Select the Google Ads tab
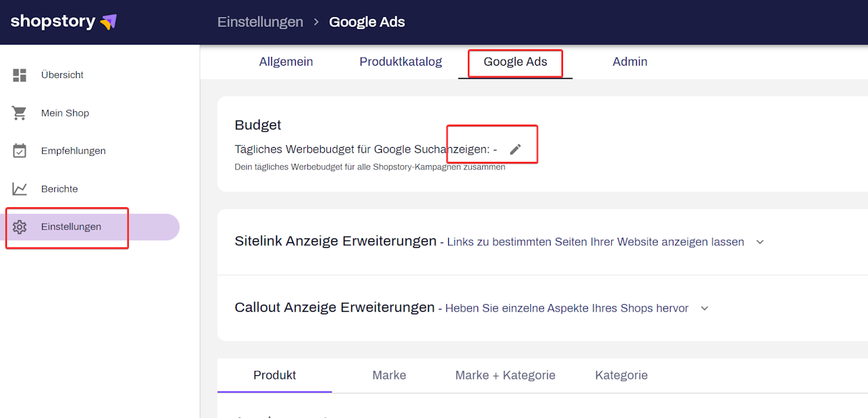Image resolution: width=868 pixels, height=418 pixels. point(515,62)
